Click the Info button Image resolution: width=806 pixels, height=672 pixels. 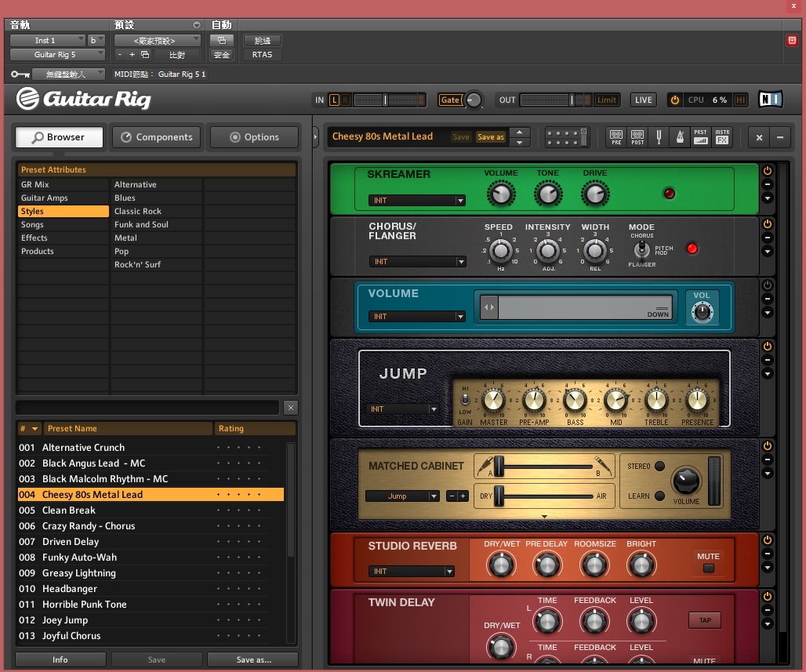tap(60, 659)
